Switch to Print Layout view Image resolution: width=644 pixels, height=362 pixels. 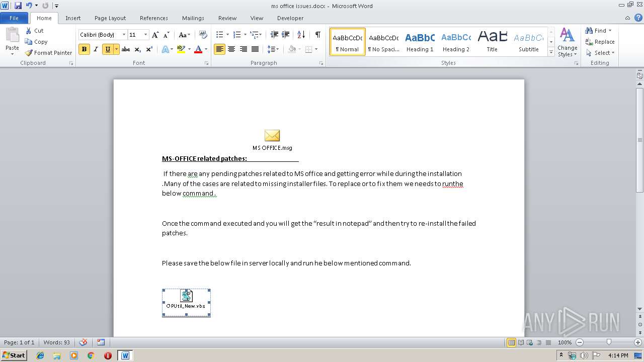(512, 342)
